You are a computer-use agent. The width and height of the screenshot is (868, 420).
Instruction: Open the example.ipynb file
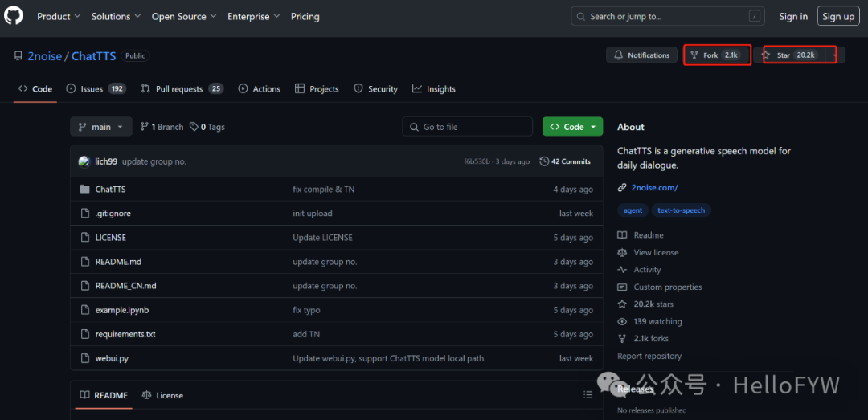(x=122, y=311)
